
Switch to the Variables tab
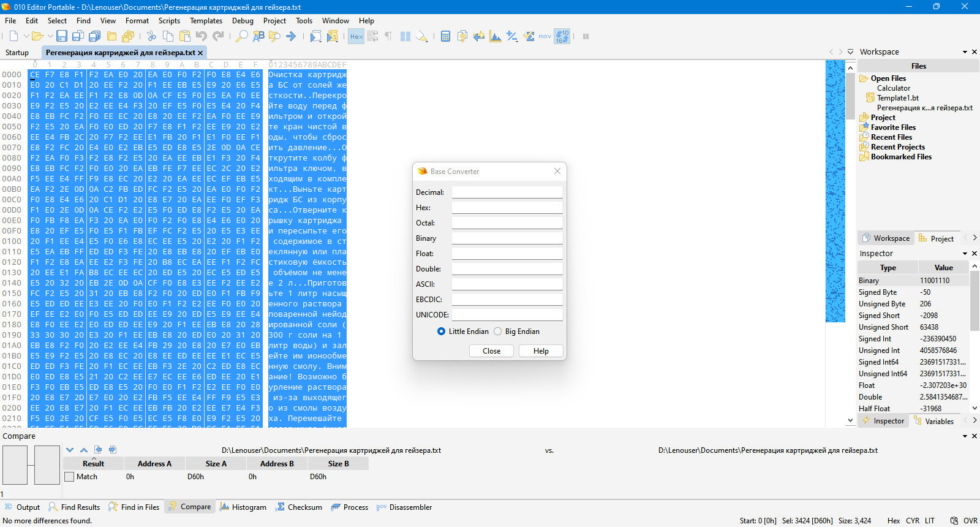pos(935,421)
